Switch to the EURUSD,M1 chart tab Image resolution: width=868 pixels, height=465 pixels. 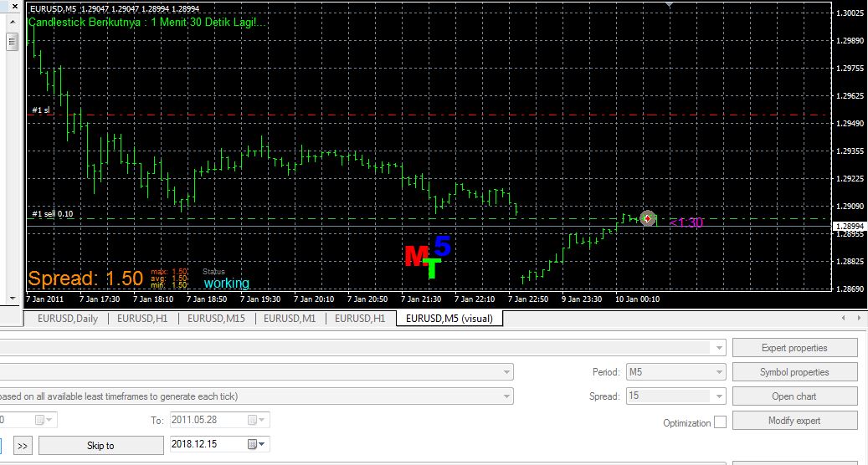[290, 319]
